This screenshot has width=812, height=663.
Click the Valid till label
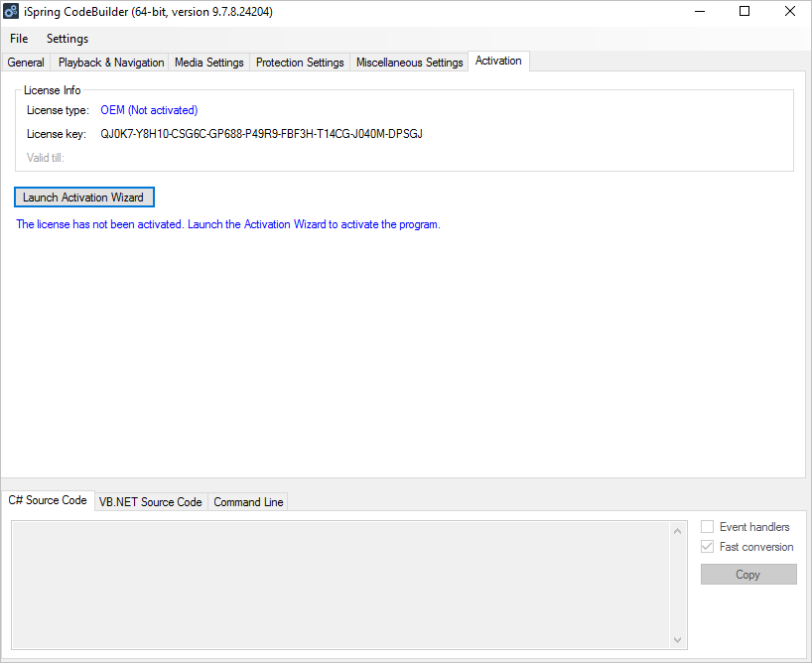(46, 158)
